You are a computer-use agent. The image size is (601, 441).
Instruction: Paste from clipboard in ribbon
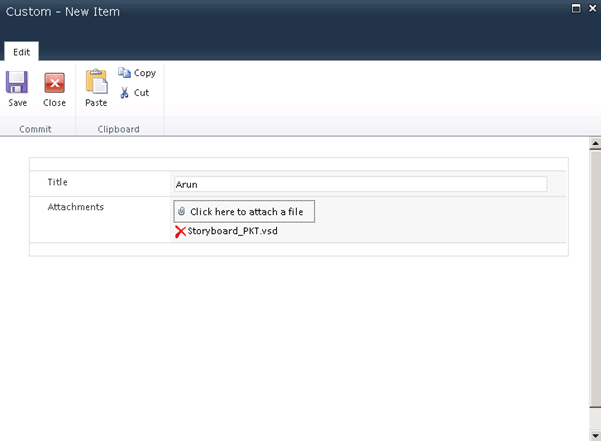pos(96,89)
